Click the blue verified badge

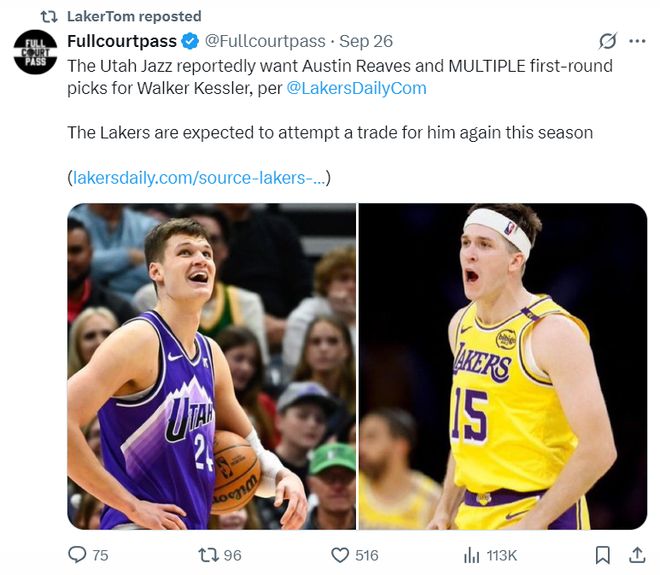[x=189, y=41]
